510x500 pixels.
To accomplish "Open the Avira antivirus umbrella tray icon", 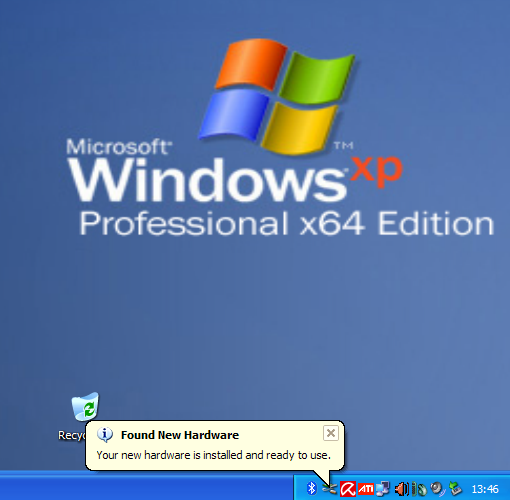I will [348, 489].
